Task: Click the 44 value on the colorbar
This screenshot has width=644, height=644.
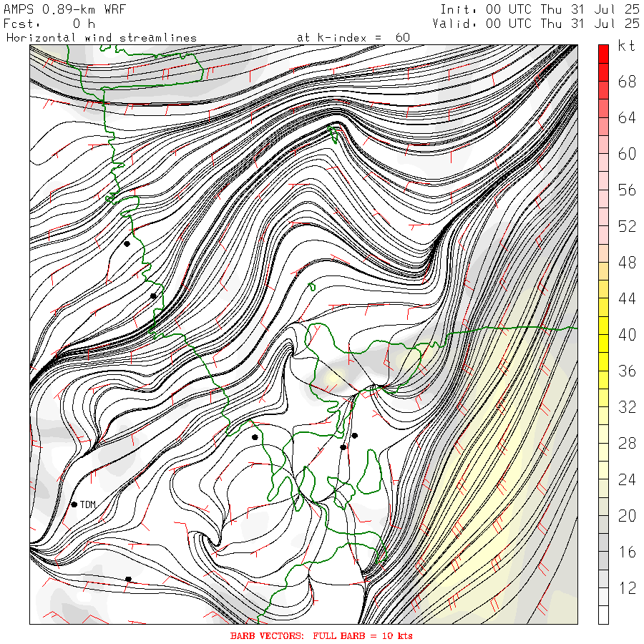Action: 627,298
